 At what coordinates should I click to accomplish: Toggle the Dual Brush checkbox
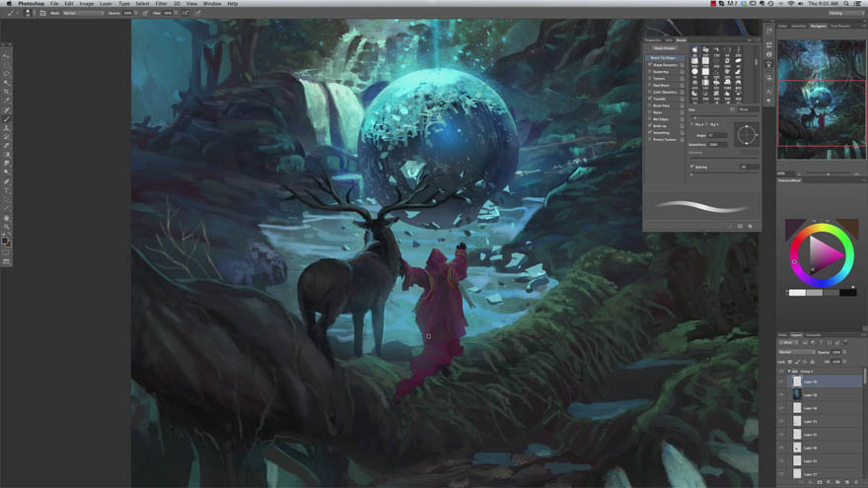(650, 85)
